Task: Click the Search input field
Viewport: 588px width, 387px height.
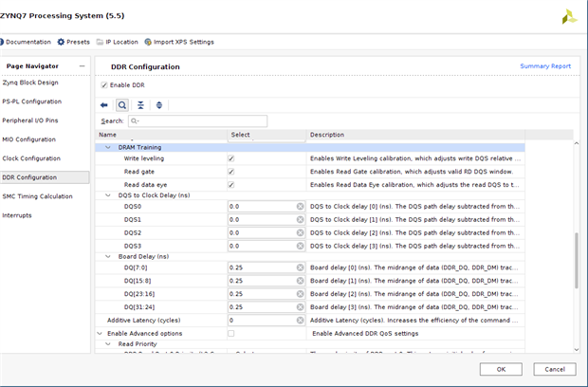Action: pyautogui.click(x=197, y=121)
